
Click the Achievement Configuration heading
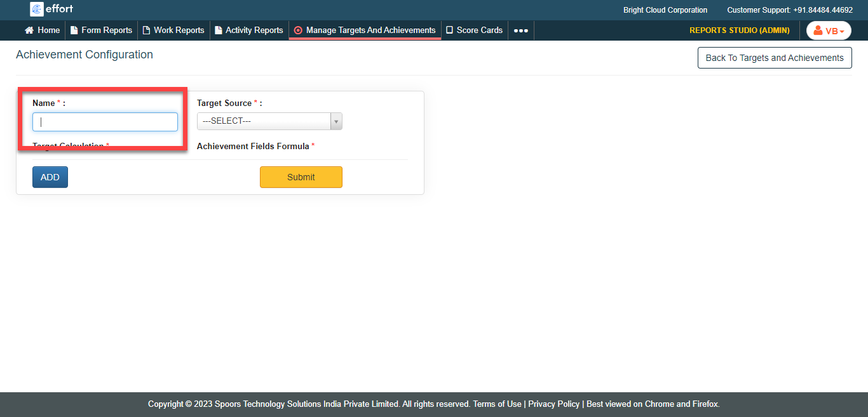pos(85,55)
